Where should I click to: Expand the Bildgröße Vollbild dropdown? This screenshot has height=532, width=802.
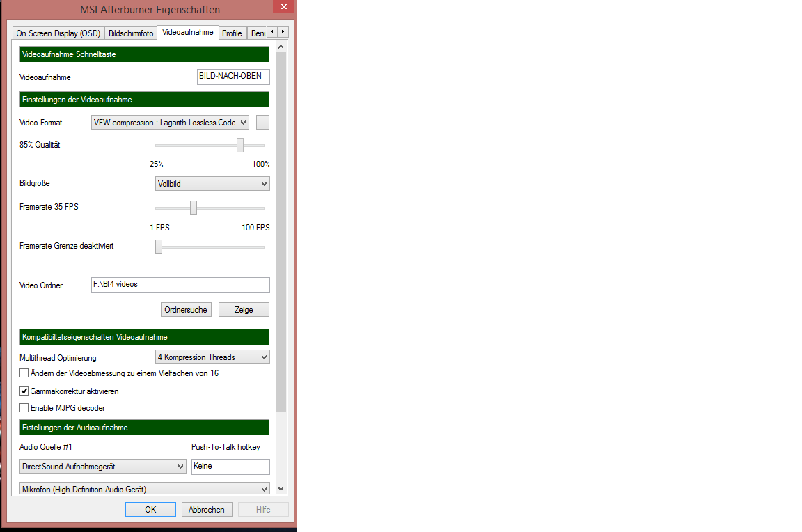(x=212, y=184)
